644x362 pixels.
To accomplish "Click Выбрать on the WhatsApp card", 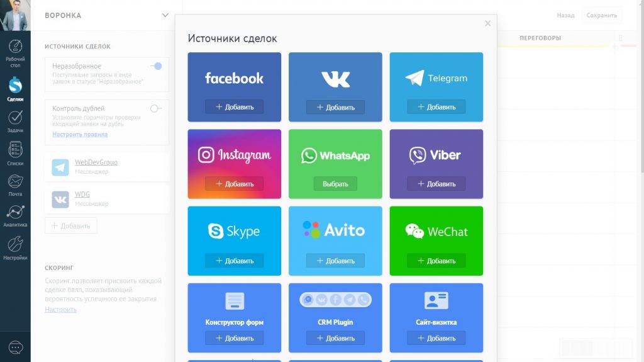I will [335, 184].
